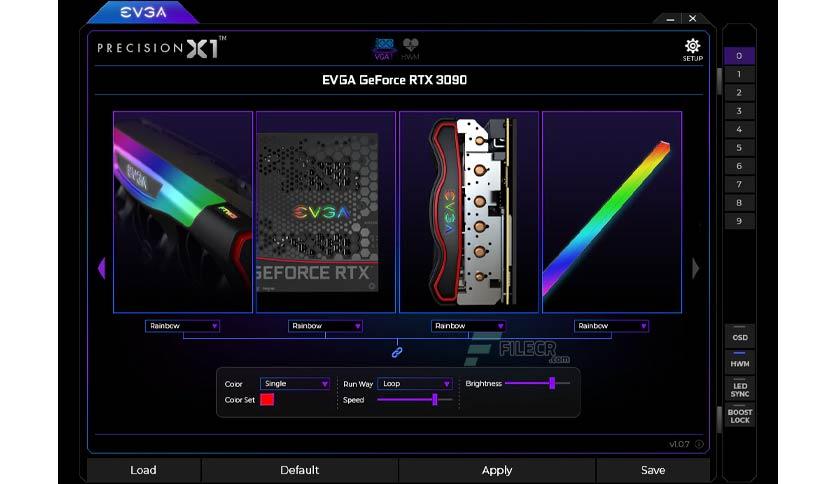
Task: Toggle HWM in the right sidebar
Action: (739, 361)
